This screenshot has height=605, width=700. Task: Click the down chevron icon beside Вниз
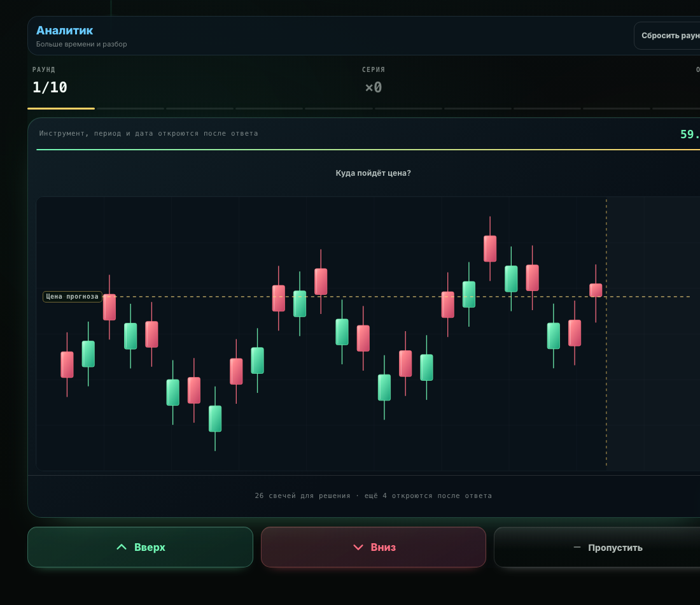point(358,547)
